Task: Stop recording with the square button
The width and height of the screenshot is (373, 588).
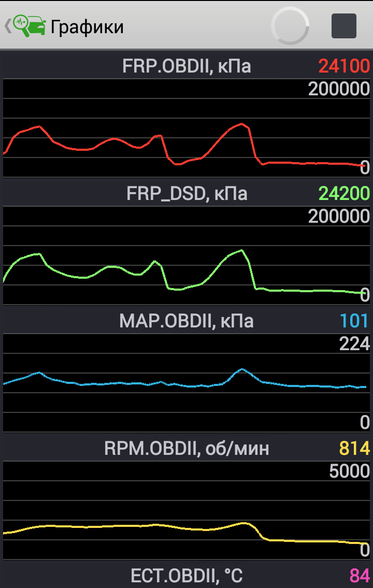Action: [343, 26]
